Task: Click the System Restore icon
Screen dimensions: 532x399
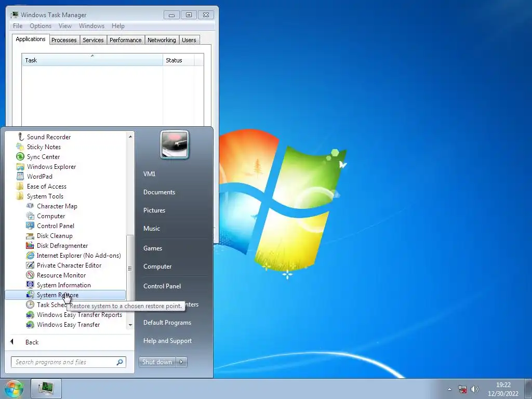Action: click(30, 295)
